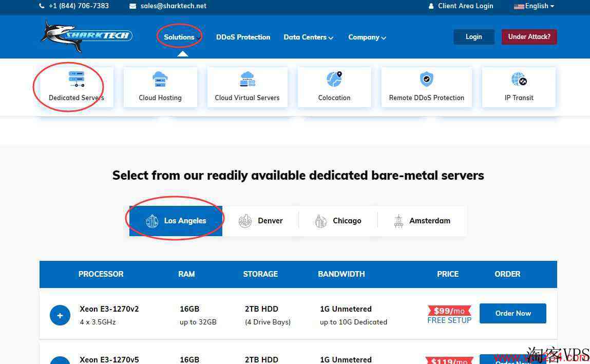
Task: Switch to the Chicago location tab
Action: [338, 221]
